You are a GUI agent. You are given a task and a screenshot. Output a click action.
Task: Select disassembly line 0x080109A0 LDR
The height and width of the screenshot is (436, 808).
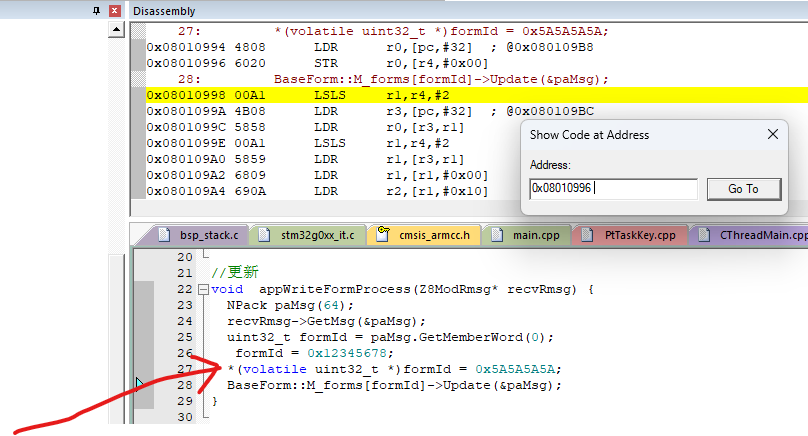306,159
